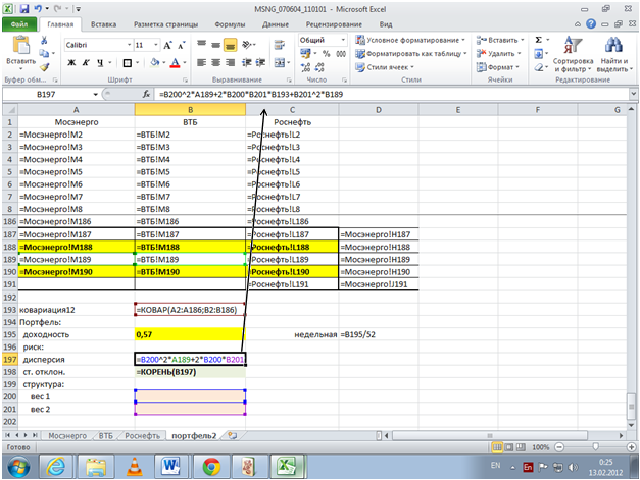Viewport: 640px width, 480px height.
Task: Open the Файл tab
Action: 20,24
